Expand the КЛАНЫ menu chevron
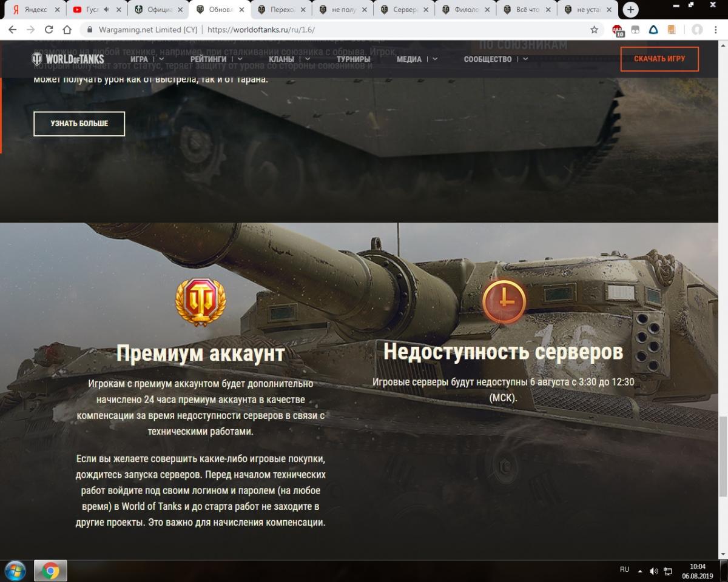The image size is (728, 582). 308,59
